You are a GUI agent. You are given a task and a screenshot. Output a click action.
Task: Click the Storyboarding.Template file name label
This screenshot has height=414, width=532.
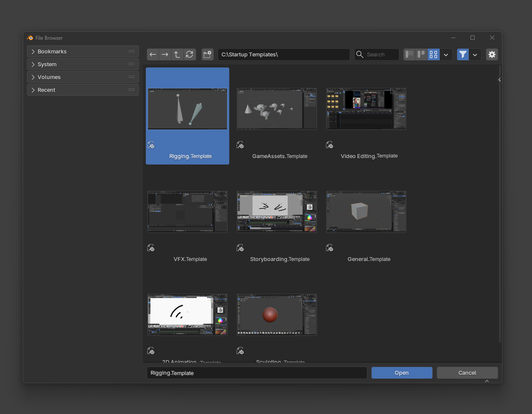[280, 259]
